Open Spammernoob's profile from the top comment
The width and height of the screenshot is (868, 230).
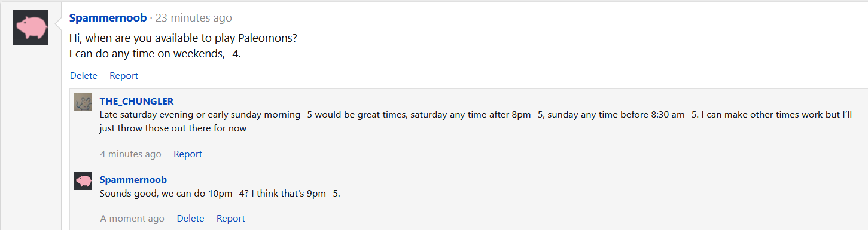(x=108, y=18)
